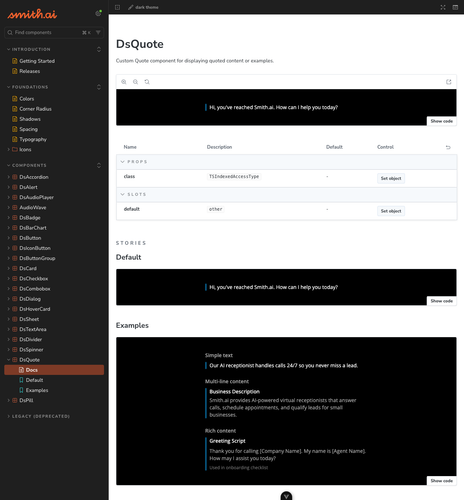Show code for Default story

click(x=442, y=301)
